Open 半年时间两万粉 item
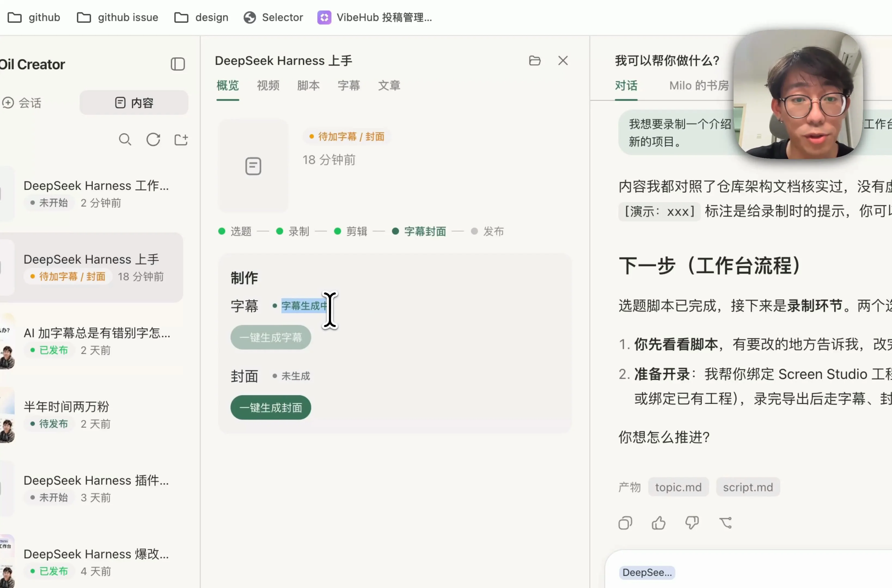The width and height of the screenshot is (892, 588). tap(92, 415)
